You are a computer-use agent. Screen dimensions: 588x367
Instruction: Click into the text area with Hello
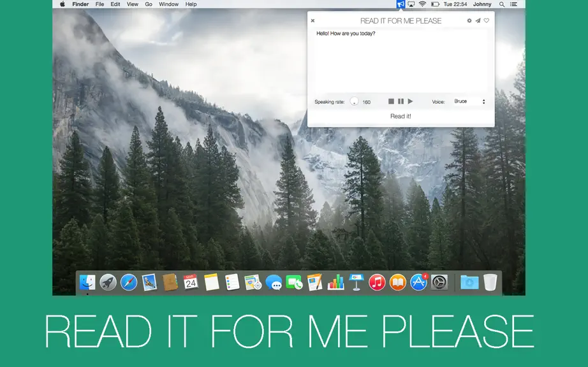401,61
